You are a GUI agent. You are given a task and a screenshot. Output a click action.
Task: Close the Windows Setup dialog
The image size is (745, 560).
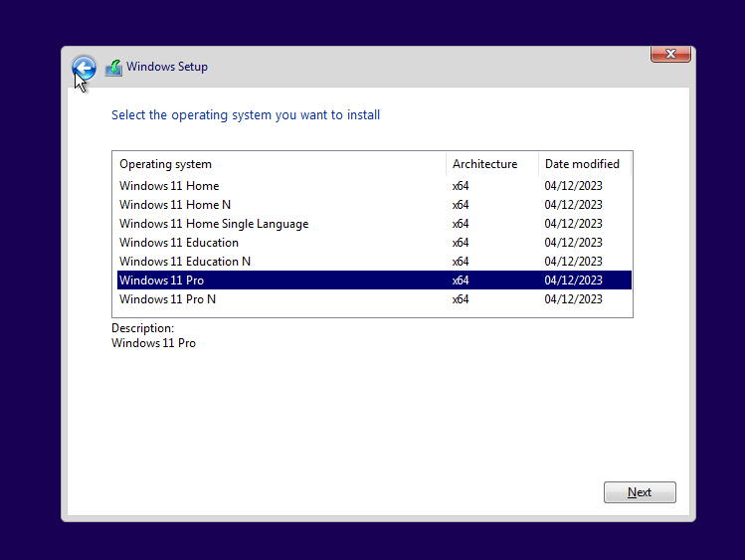[670, 54]
